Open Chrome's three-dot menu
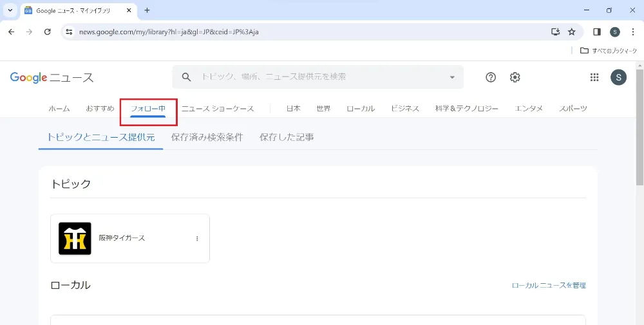The height and width of the screenshot is (325, 644). coord(633,32)
